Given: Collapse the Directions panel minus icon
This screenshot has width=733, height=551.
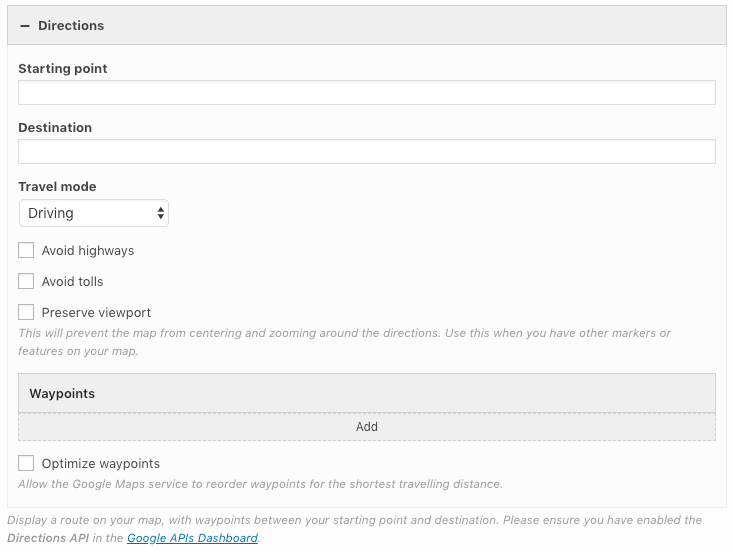Looking at the screenshot, I should (25, 26).
